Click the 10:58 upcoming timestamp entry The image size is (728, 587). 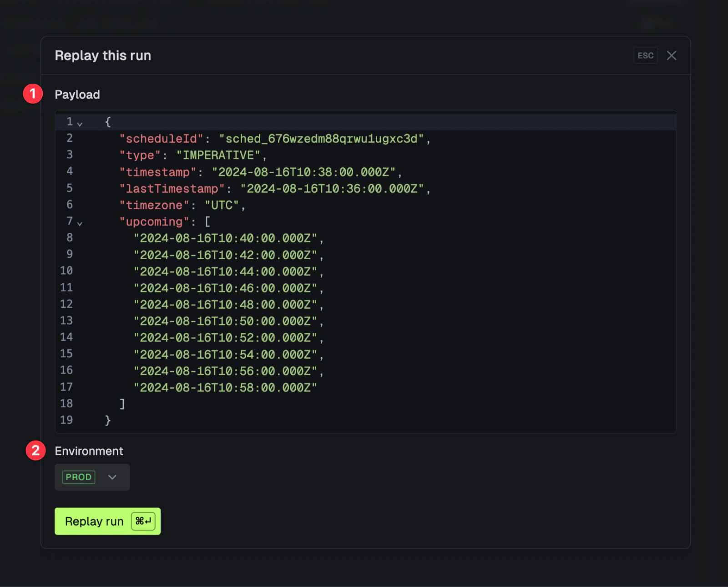[x=225, y=388]
